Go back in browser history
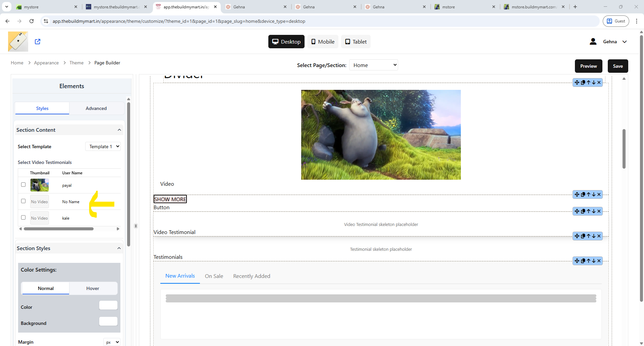The width and height of the screenshot is (644, 346). 7,21
